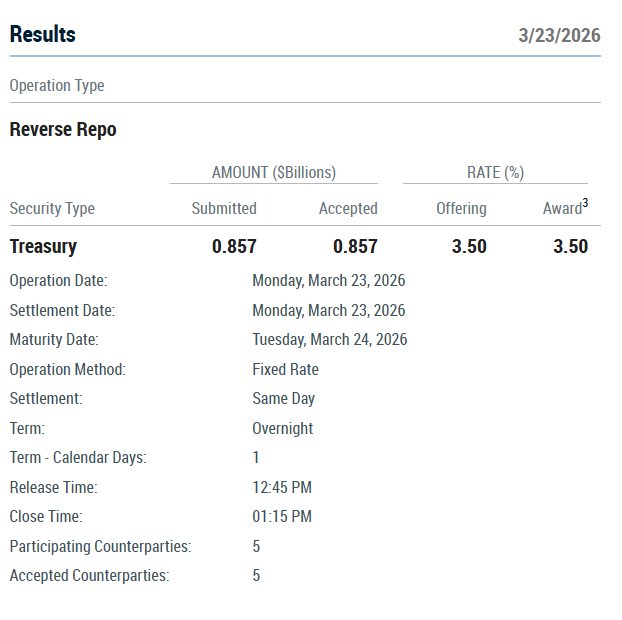Image resolution: width=622 pixels, height=620 pixels.
Task: Open footnote 3 superscript beside Award
Action: pyautogui.click(x=585, y=203)
